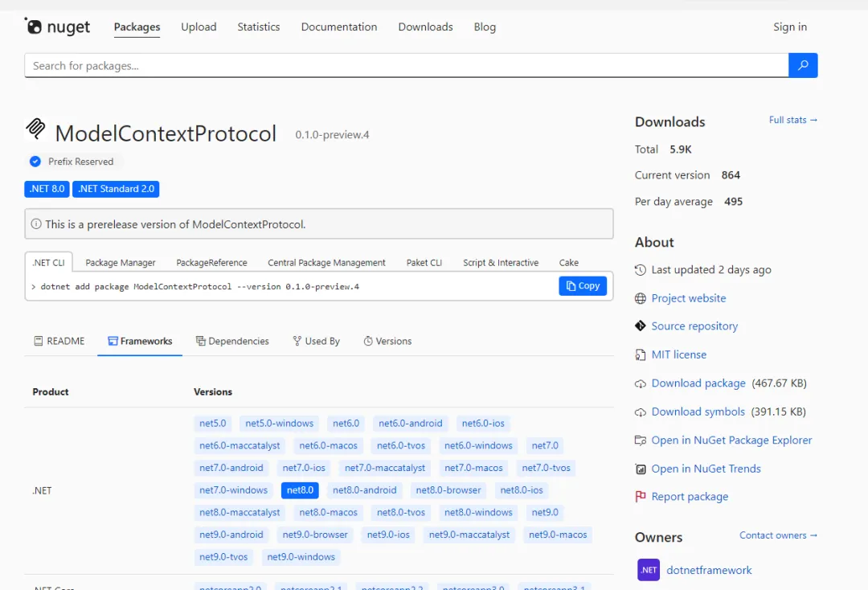Image resolution: width=868 pixels, height=590 pixels.
Task: Click the net7.0-maccatalyst framework tag
Action: 385,468
